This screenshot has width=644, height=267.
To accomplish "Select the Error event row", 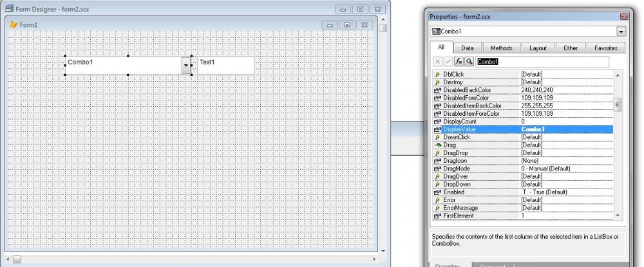I will pos(523,199).
